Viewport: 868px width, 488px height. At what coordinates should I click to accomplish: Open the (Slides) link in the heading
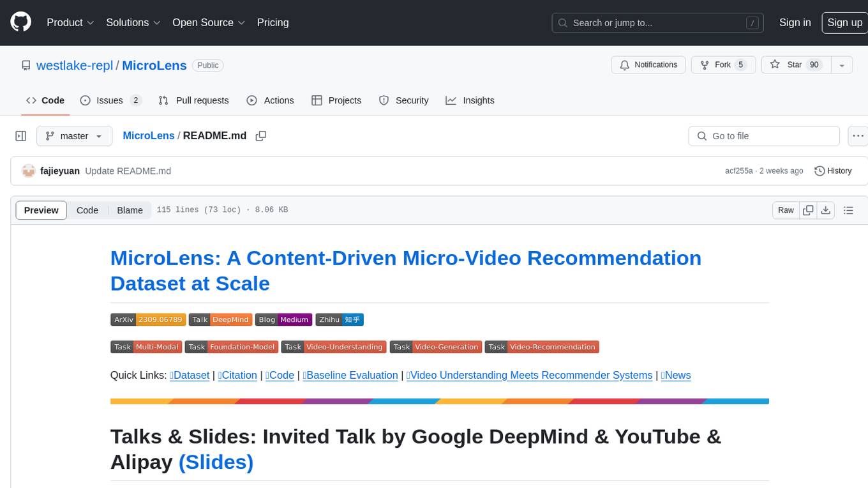pyautogui.click(x=216, y=461)
